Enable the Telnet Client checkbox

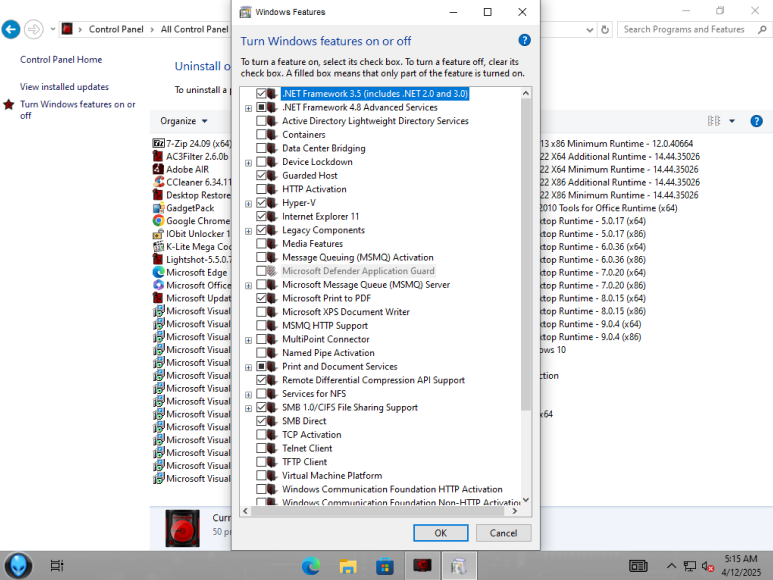[x=261, y=448]
